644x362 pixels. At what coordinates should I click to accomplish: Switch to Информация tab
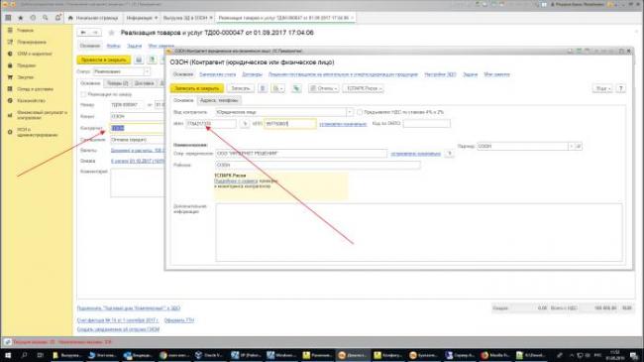142,18
